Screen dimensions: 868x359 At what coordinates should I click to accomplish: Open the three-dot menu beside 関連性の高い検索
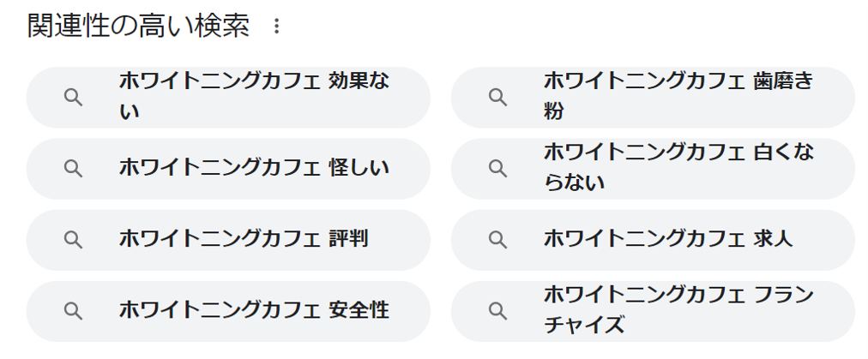276,27
